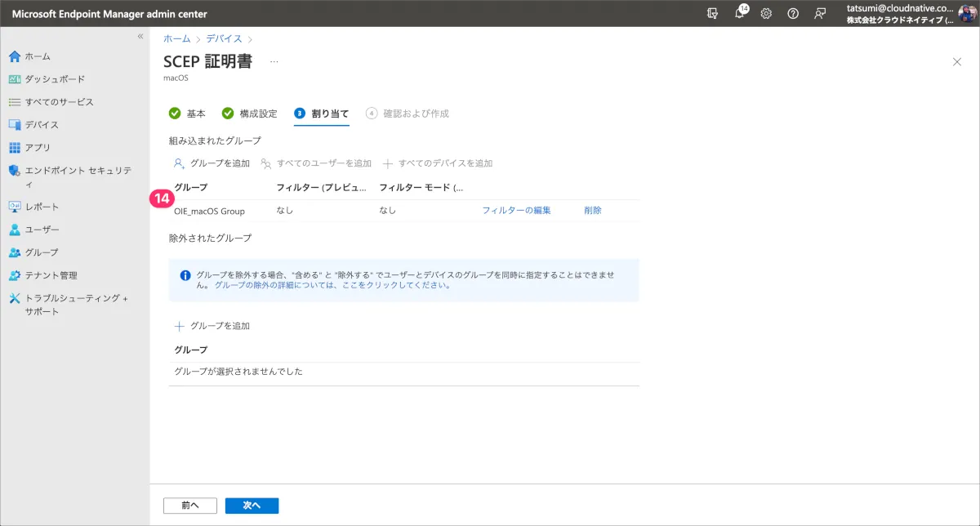Open the user account avatar
Screen dimensions: 980x526
[966, 14]
